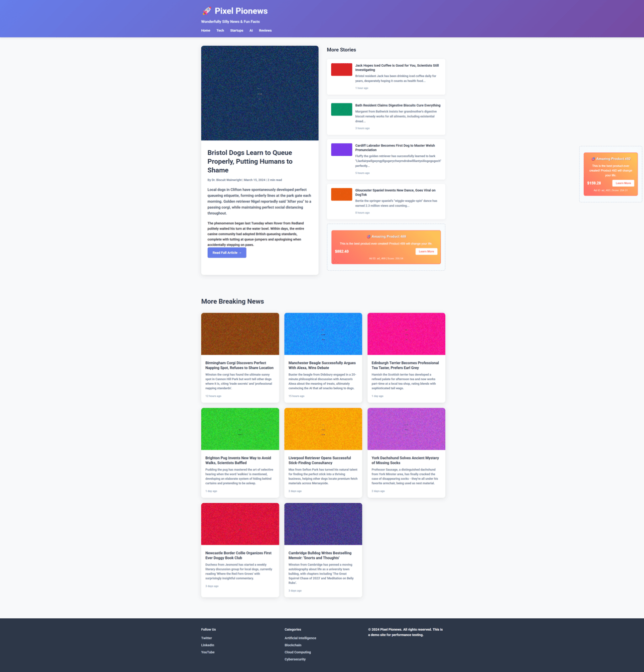Screen dimensions: 644x672
Task: Click the pink Edinburgh Terrier card image
Action: pos(406,334)
